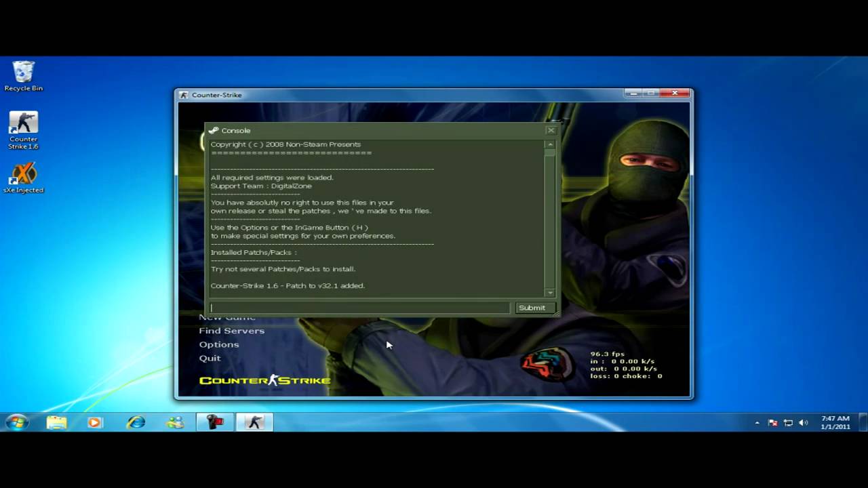Click the '96.3 fps' net graph readout
The image size is (868, 488).
pyautogui.click(x=607, y=354)
